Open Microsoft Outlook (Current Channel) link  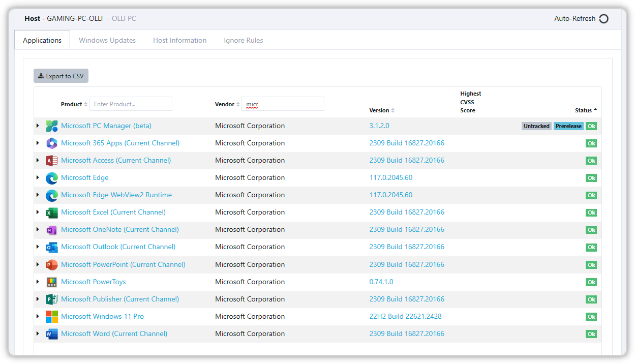(118, 247)
